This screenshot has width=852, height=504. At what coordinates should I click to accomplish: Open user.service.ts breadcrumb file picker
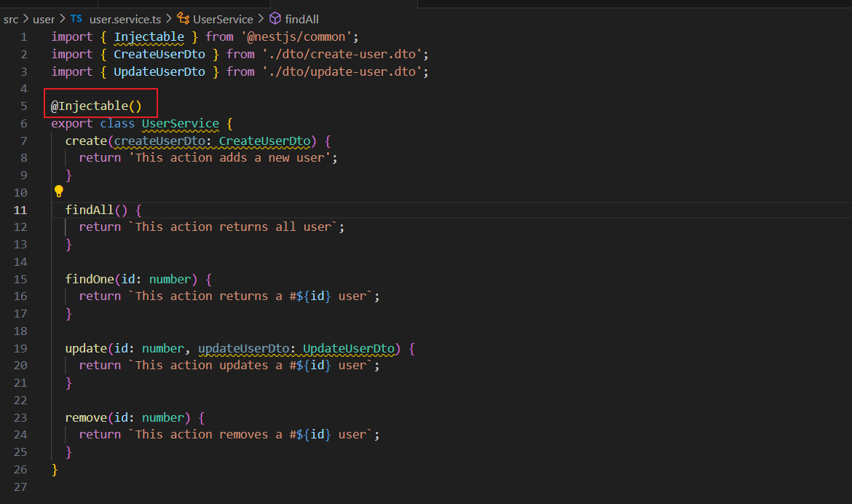click(125, 19)
